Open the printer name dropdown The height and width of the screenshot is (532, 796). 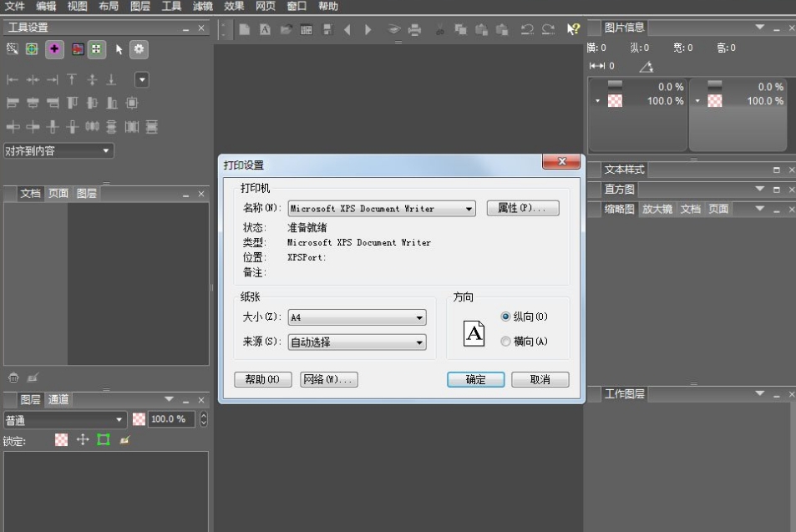pos(469,209)
